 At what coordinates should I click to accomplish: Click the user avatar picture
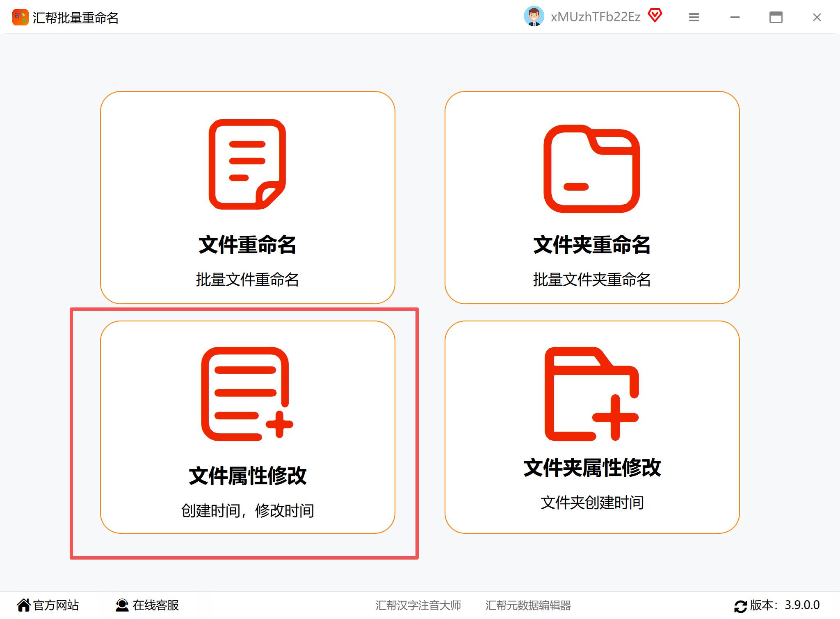pos(534,17)
